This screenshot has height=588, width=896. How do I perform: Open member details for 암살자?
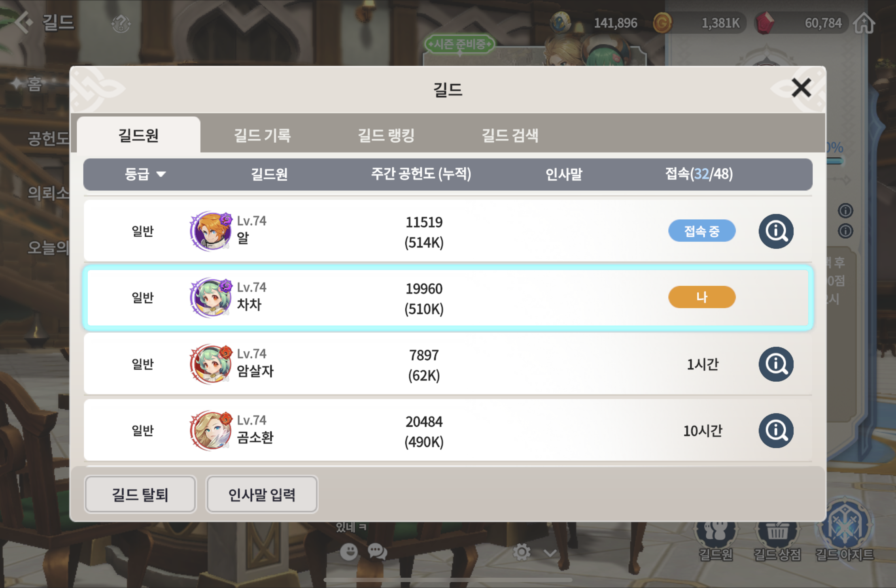tap(776, 364)
